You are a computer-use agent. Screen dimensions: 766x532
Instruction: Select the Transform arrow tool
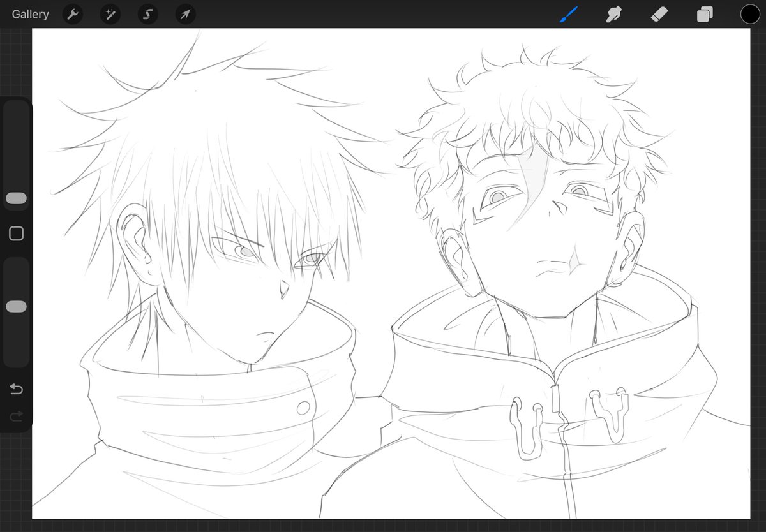(185, 14)
